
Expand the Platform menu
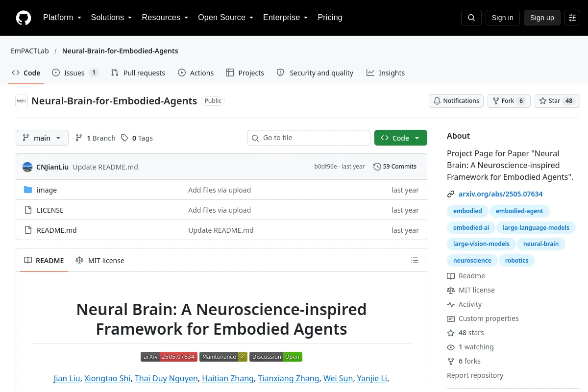click(x=62, y=18)
